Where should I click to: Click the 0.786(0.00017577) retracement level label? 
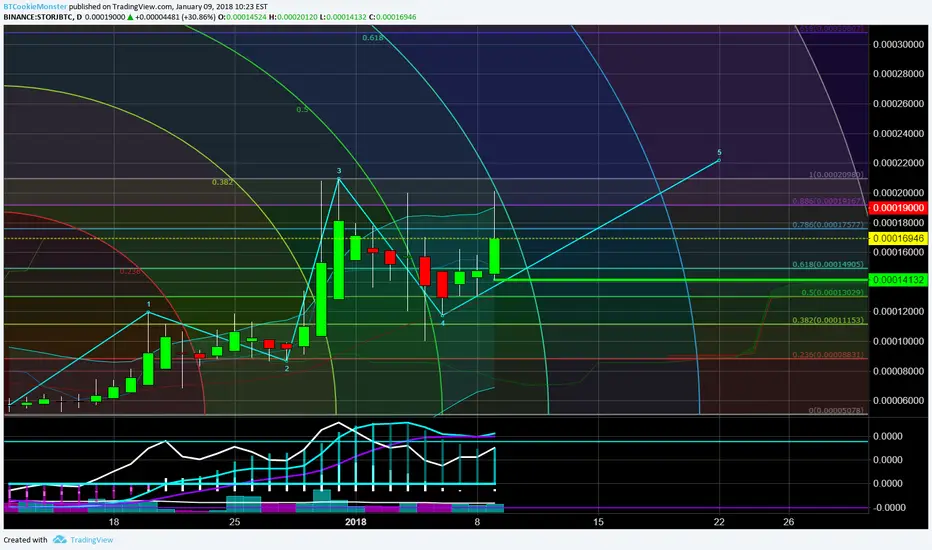(x=828, y=225)
